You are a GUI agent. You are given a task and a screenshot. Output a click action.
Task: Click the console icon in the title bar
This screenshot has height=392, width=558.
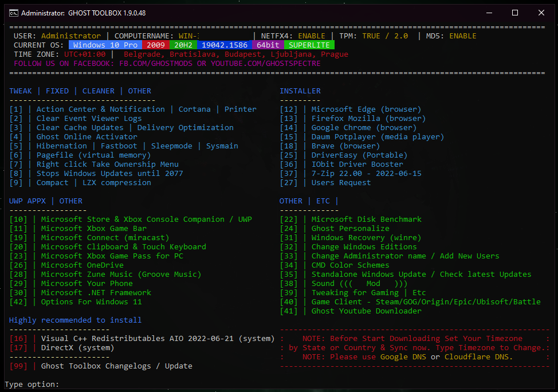click(14, 13)
